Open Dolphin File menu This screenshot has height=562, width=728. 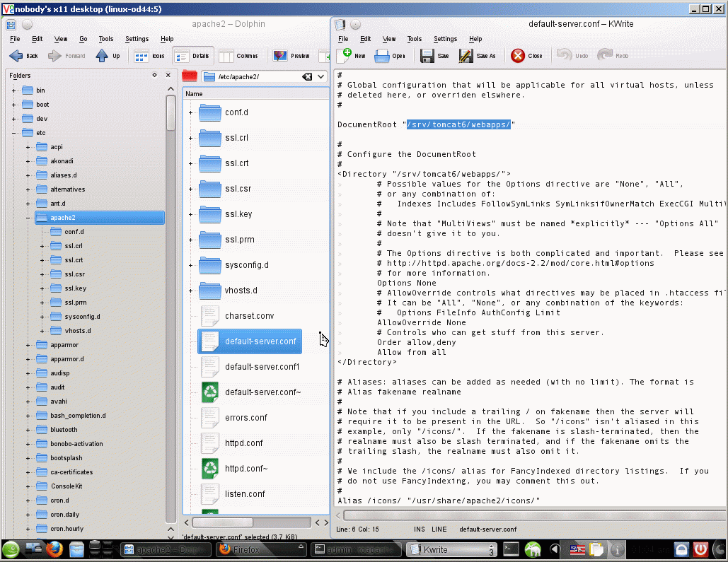15,39
